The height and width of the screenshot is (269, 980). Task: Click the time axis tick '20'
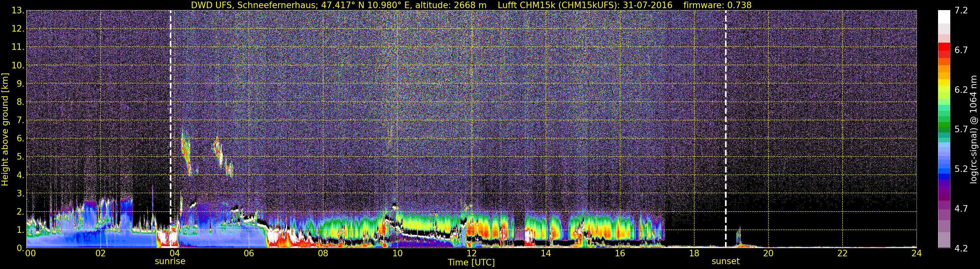(768, 253)
